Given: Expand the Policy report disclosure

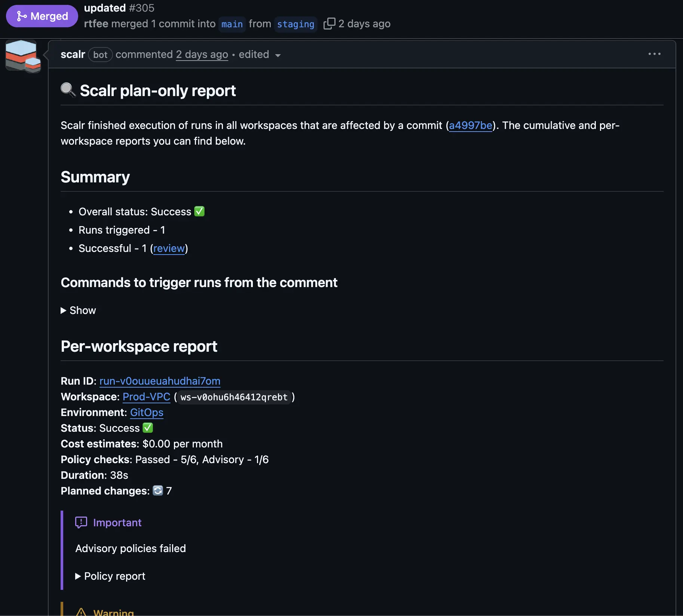Looking at the screenshot, I should pyautogui.click(x=110, y=576).
